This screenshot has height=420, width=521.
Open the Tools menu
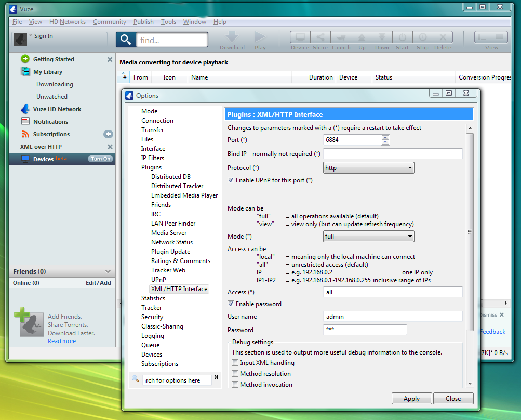[168, 22]
